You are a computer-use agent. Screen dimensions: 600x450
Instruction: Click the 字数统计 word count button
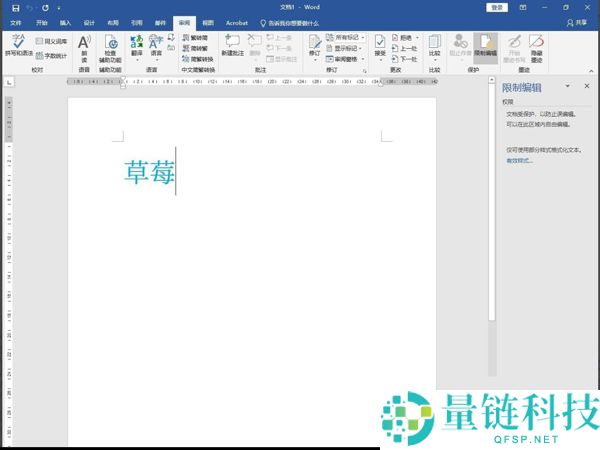52,55
